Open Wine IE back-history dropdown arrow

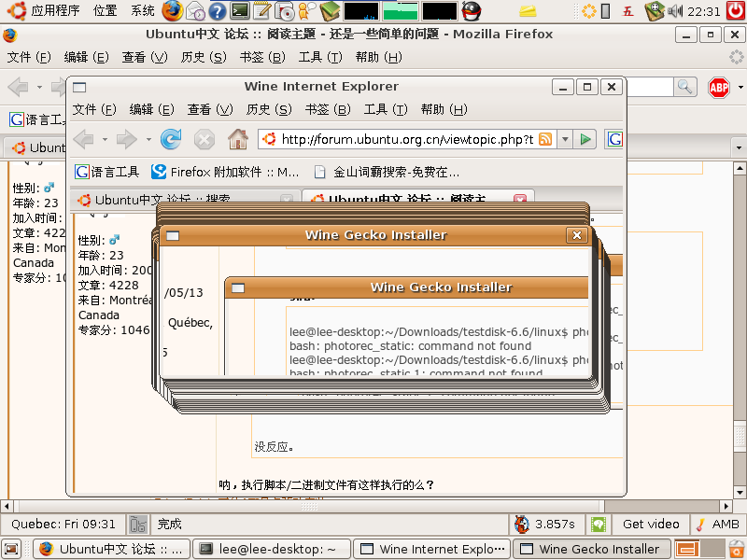(x=105, y=139)
